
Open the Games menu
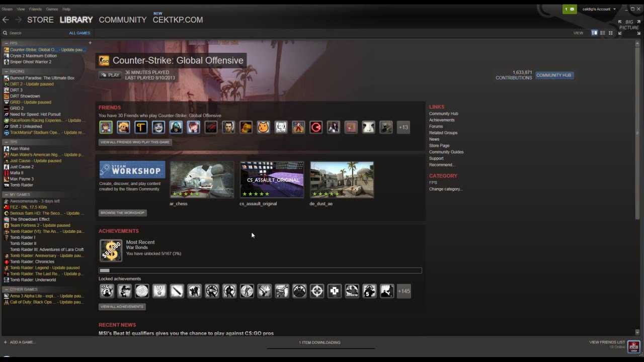tap(52, 9)
